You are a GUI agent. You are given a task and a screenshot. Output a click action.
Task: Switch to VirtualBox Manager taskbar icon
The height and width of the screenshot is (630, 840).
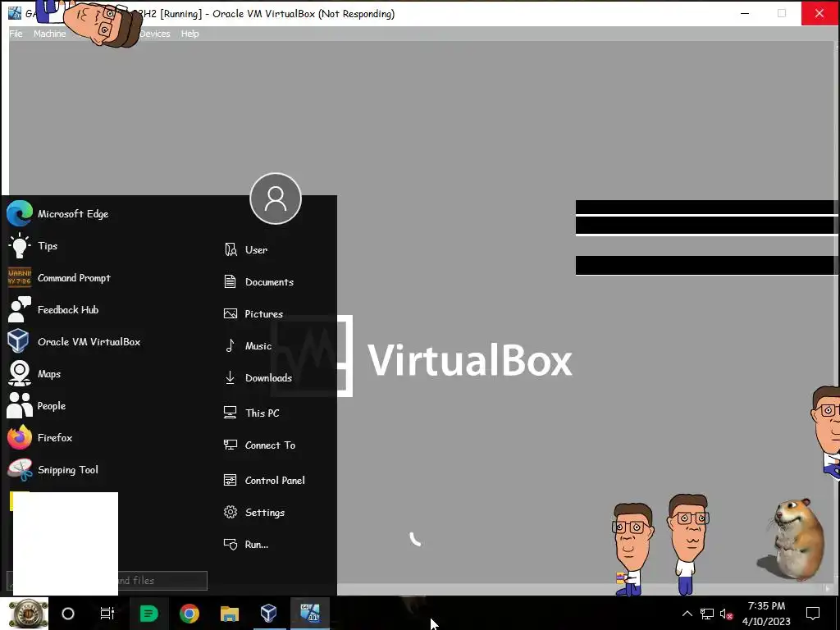pyautogui.click(x=269, y=614)
